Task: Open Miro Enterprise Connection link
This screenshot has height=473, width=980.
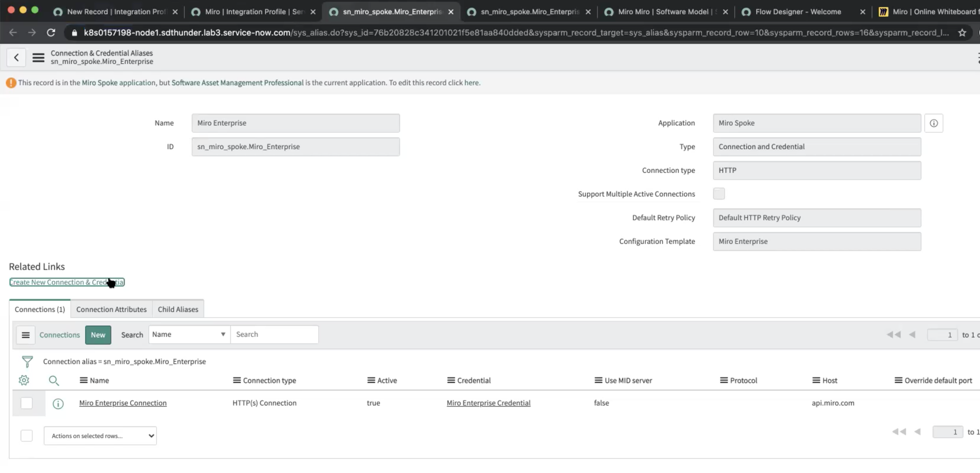Action: point(123,403)
